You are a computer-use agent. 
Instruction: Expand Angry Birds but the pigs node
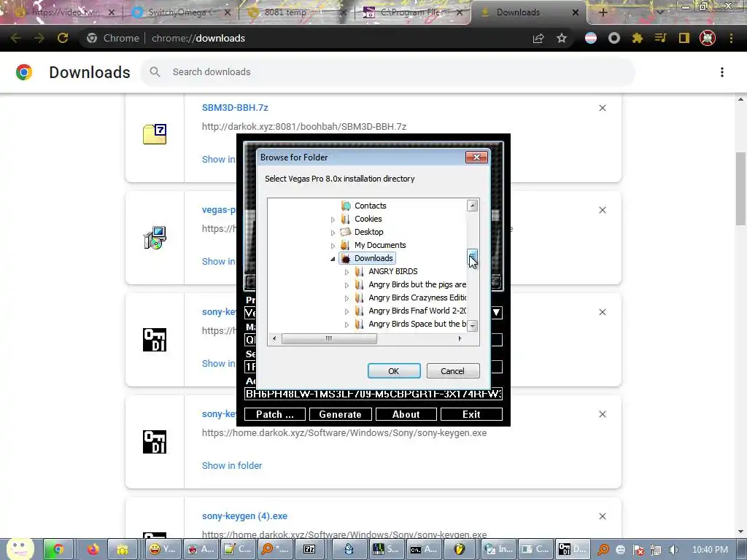pyautogui.click(x=347, y=285)
